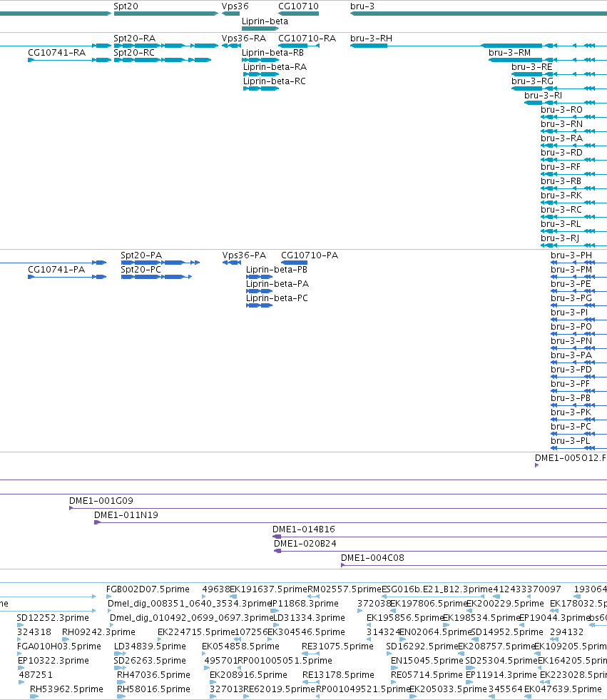This screenshot has height=700, width=607.
Task: Open the CG10710 gene label
Action: coord(299,6)
